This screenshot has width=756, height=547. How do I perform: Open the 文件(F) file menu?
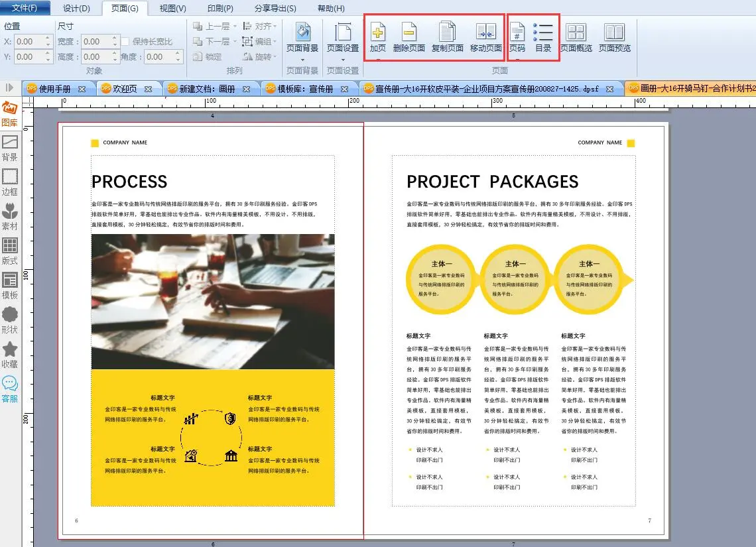click(25, 8)
